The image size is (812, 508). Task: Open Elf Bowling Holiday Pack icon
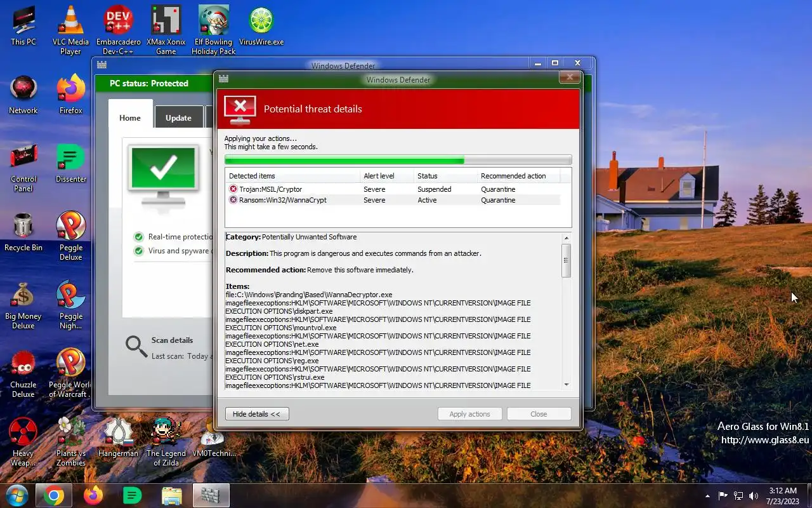(214, 30)
